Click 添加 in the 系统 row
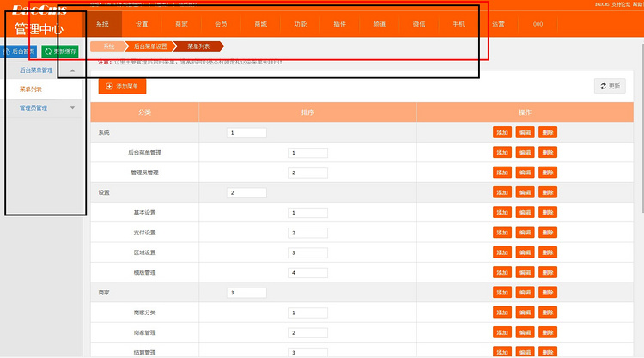 point(502,132)
